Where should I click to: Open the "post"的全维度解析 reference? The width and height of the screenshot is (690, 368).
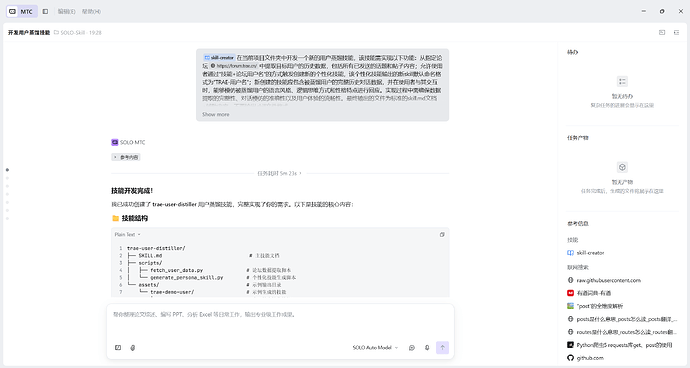(600, 306)
